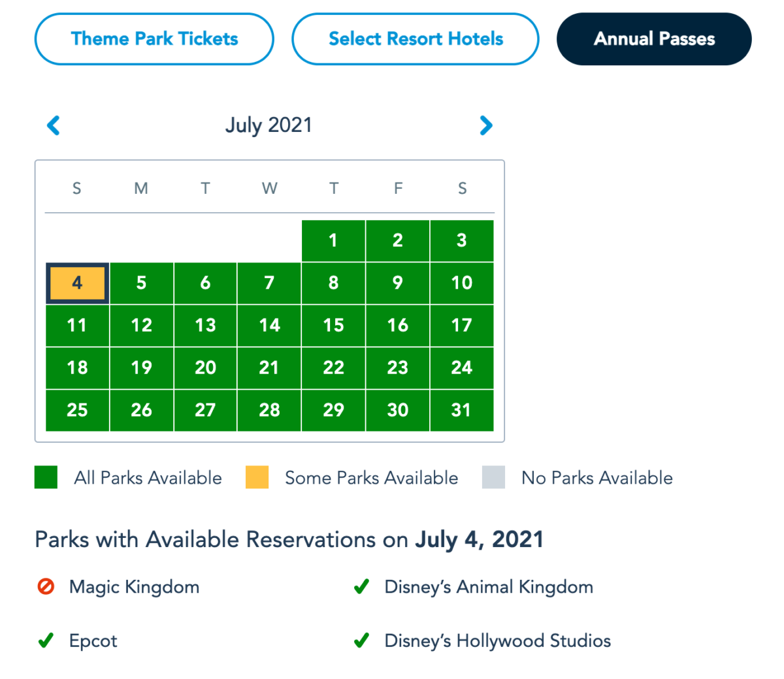The width and height of the screenshot is (784, 679).
Task: Click the checkmark next to Disney's Animal Kingdom
Action: (361, 587)
